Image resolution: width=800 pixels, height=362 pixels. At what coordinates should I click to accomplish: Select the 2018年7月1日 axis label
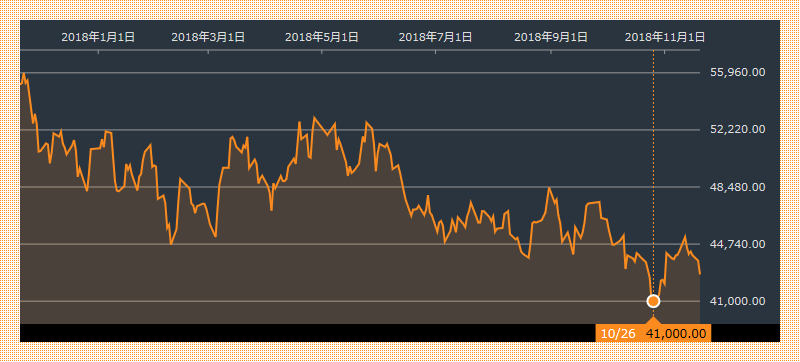[x=435, y=37]
